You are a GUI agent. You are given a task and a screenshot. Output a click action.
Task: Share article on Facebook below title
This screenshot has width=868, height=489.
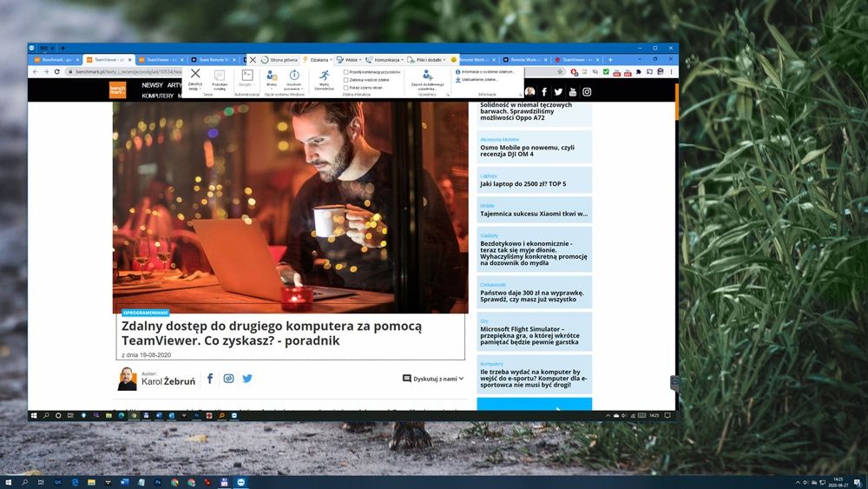[x=210, y=378]
